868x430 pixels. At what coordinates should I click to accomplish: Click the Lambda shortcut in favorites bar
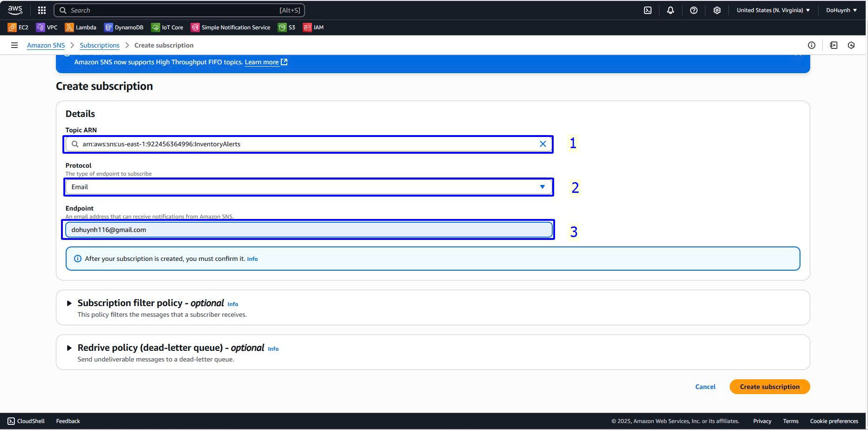(x=81, y=27)
